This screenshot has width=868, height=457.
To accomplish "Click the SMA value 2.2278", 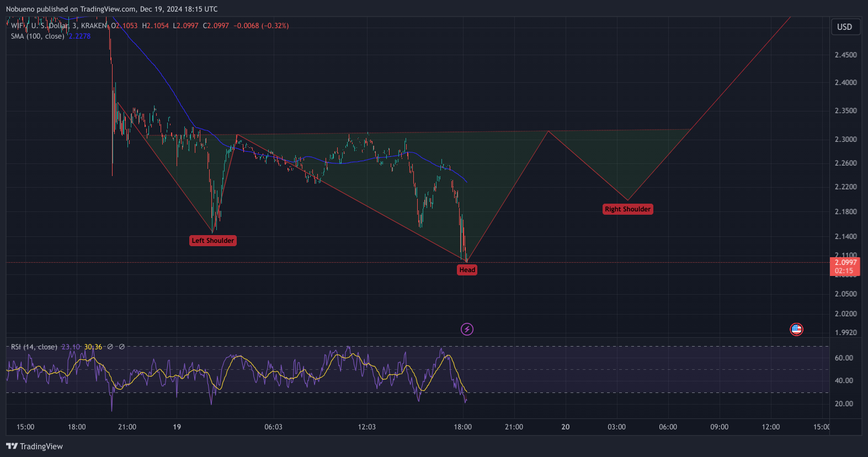I will (79, 36).
